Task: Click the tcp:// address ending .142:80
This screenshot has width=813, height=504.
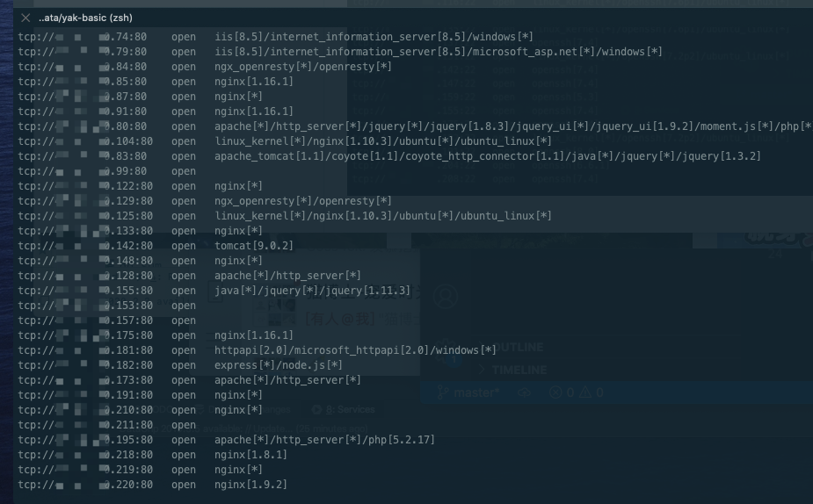Action: point(85,246)
